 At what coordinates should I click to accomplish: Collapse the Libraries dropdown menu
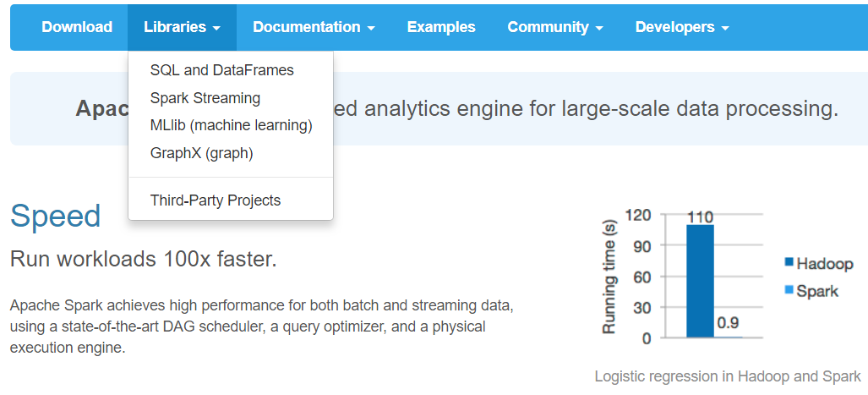coord(182,27)
